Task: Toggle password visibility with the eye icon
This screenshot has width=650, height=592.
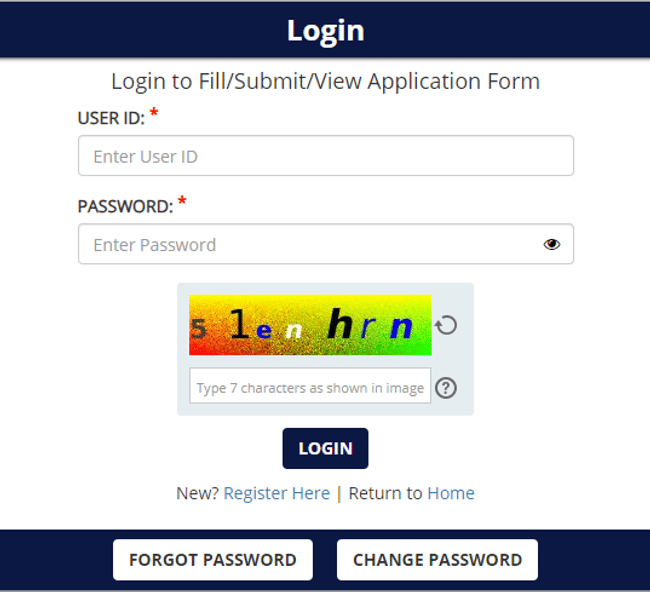Action: 552,244
